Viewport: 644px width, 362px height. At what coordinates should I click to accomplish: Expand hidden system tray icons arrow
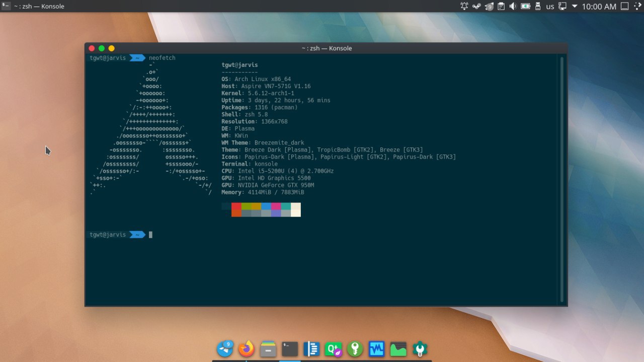tap(575, 7)
